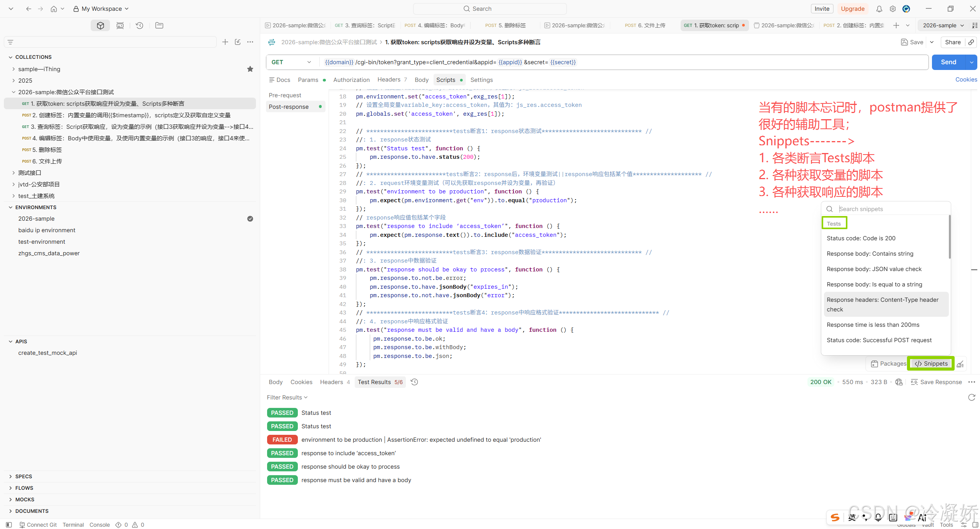Open request '5. 删除标签' in sidebar

pos(130,150)
